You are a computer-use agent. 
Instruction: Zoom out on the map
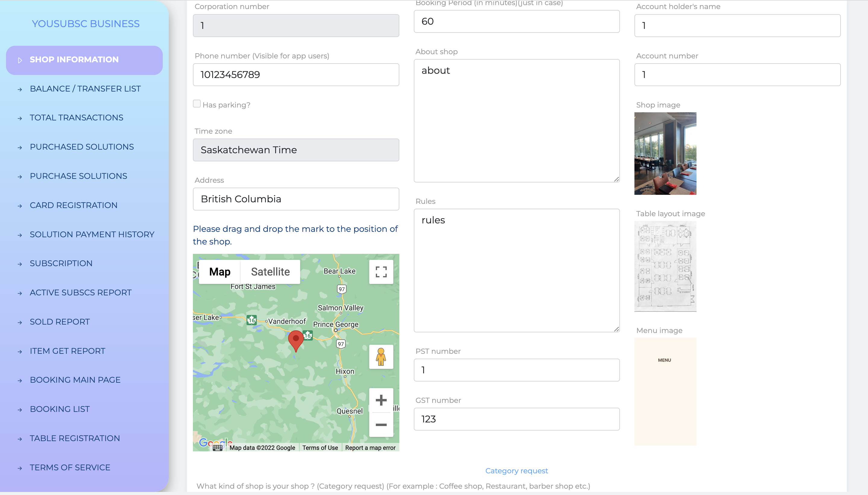click(x=381, y=425)
